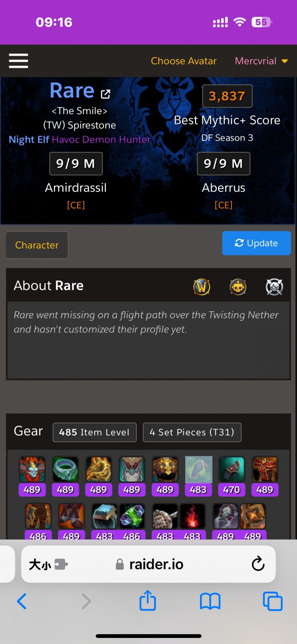Open the Character tab button
The height and width of the screenshot is (644, 297).
[x=37, y=245]
